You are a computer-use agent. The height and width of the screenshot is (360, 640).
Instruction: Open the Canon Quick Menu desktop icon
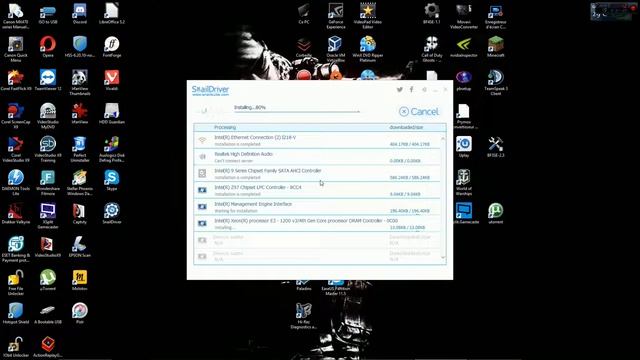(16, 49)
